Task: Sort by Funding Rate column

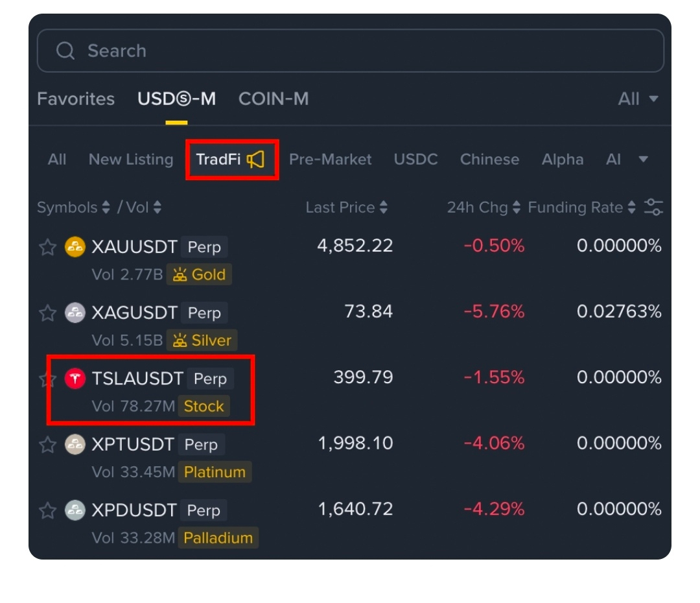Action: click(581, 207)
